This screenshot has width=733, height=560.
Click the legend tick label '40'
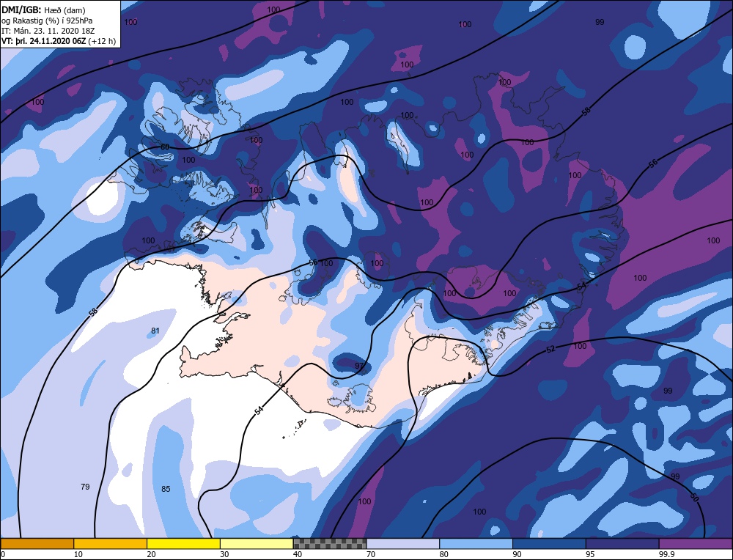click(x=298, y=554)
